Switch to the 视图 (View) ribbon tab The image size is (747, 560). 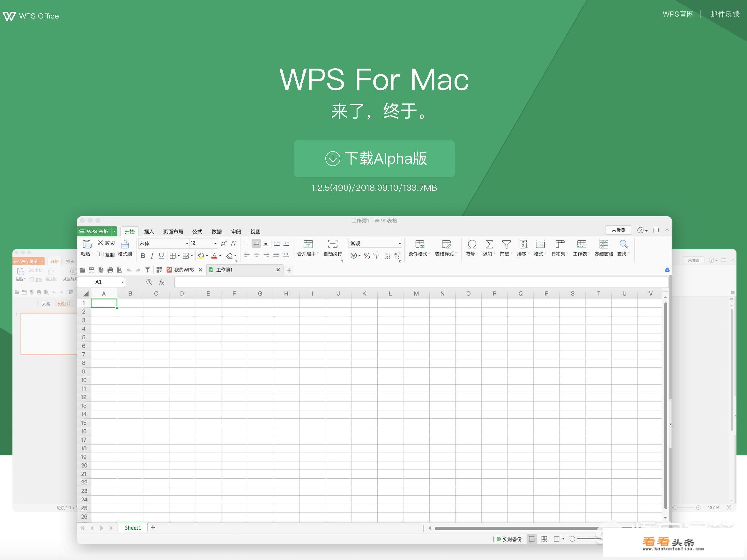tap(255, 232)
